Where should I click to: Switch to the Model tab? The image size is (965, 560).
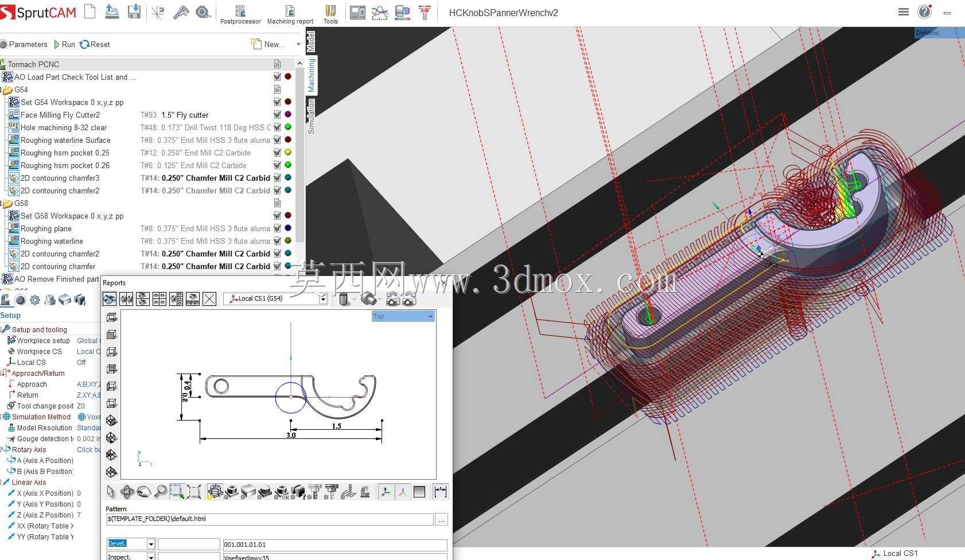[311, 41]
